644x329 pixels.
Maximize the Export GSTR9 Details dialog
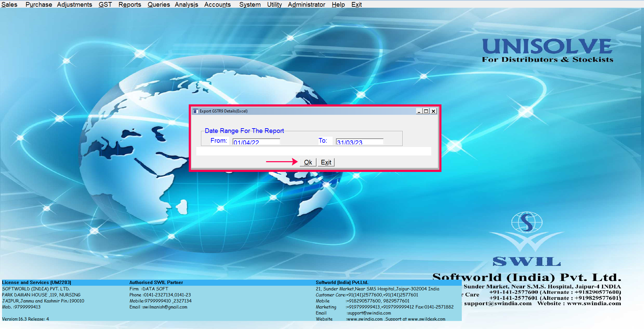point(426,111)
